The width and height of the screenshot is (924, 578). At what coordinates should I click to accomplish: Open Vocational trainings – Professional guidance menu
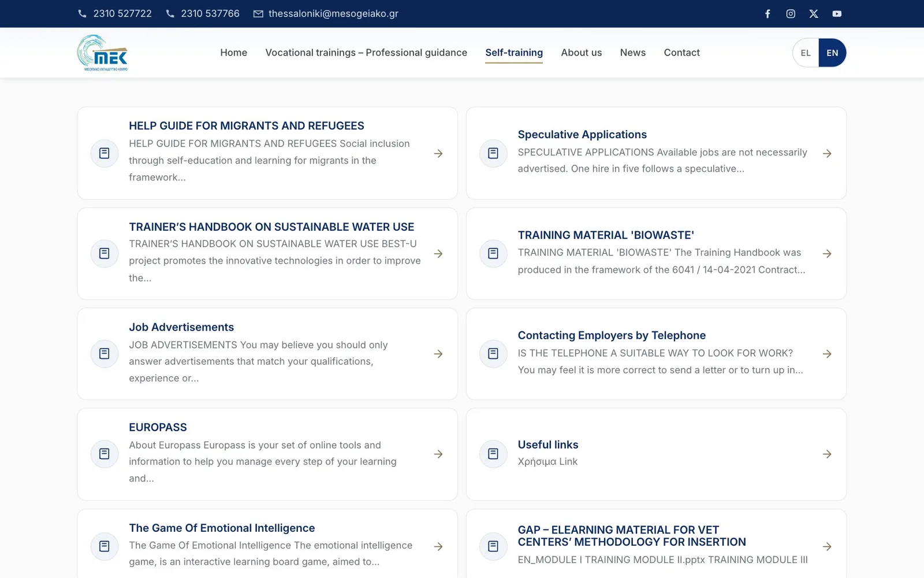coord(366,53)
